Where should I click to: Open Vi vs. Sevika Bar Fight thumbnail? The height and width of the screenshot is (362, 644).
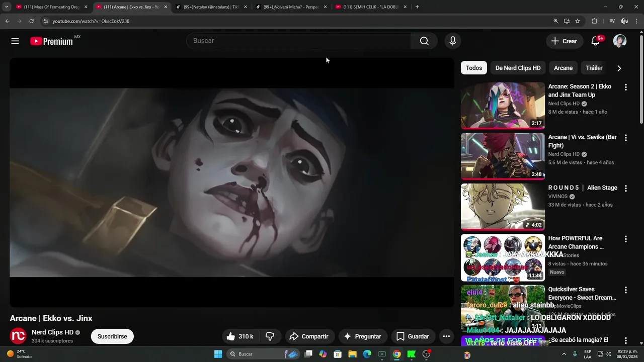tap(503, 156)
